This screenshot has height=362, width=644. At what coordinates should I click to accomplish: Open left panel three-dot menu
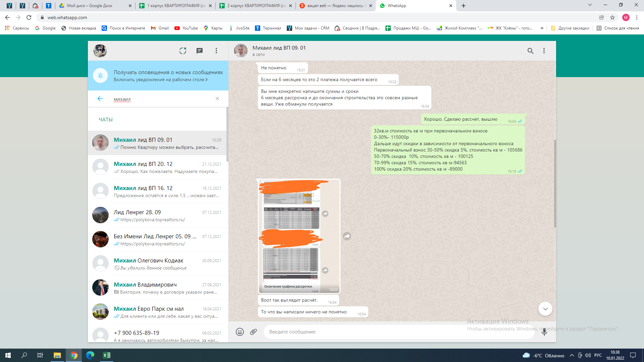(216, 51)
